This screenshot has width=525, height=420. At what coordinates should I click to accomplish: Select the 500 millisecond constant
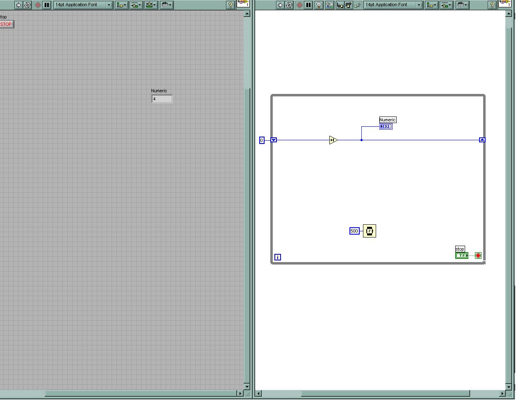point(354,231)
